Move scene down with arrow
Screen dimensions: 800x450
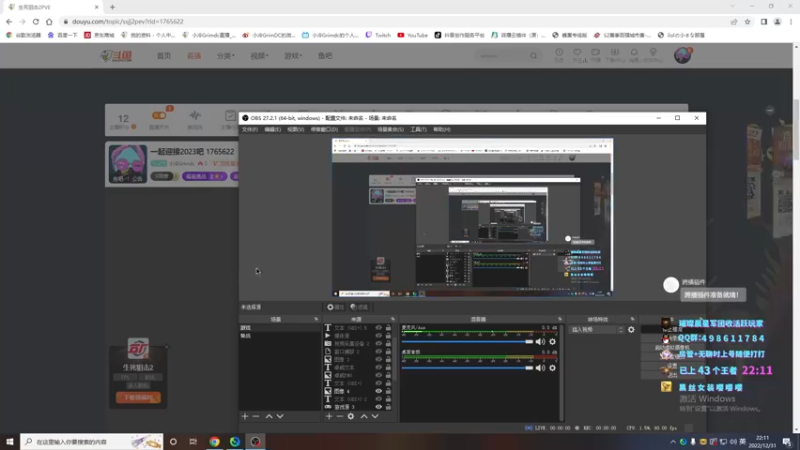(x=280, y=416)
